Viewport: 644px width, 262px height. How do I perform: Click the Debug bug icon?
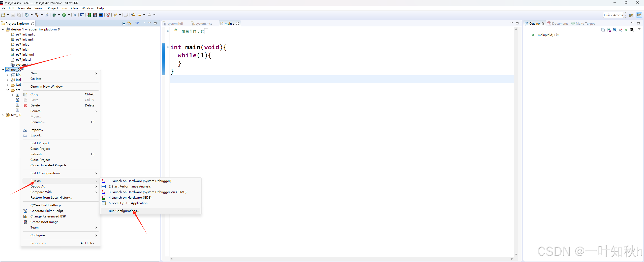(54, 15)
